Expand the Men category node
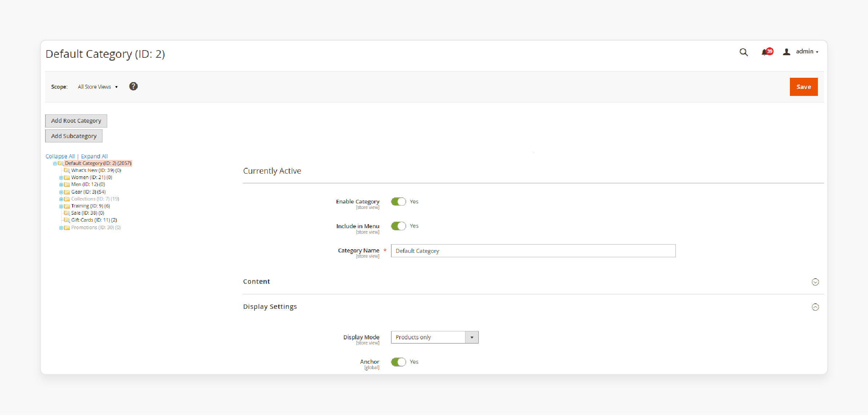Screen dimensions: 868x416 click(61, 185)
